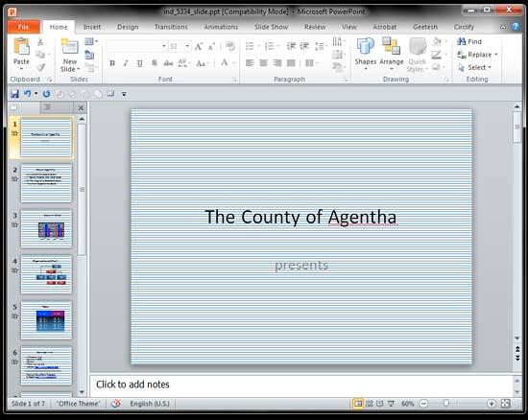Viewport: 528px width, 420px height.
Task: Open the font size dropdown
Action: click(187, 46)
